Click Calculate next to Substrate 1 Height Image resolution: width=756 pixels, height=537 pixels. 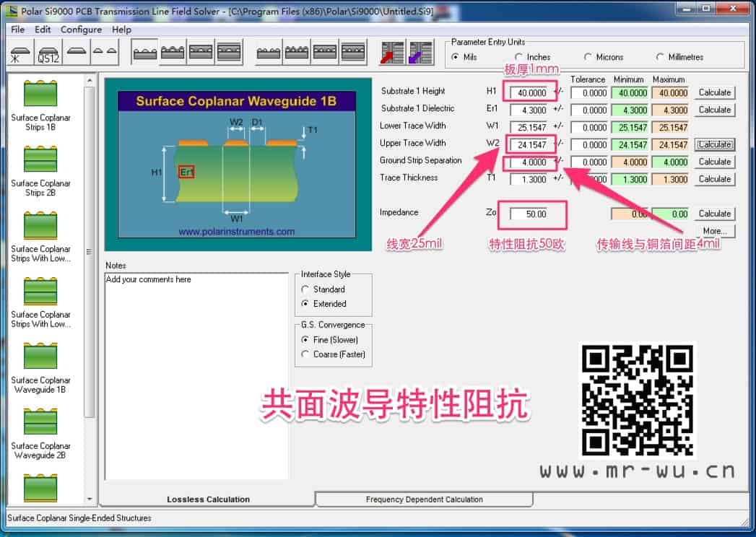[714, 92]
